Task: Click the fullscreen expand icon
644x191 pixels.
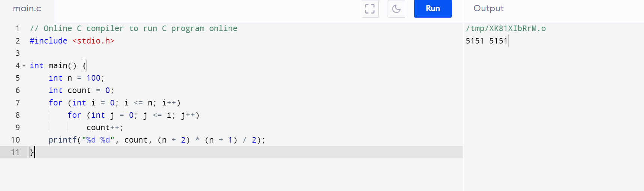Action: (370, 9)
